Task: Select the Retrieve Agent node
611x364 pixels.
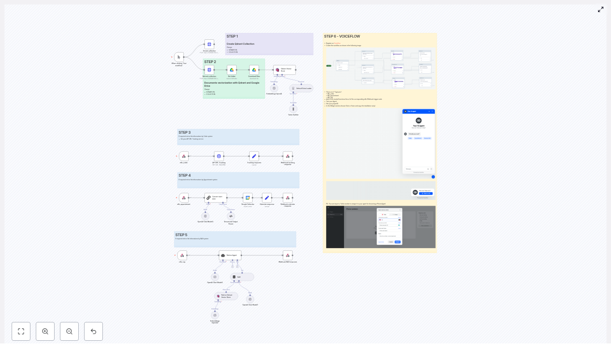Action: click(230, 255)
